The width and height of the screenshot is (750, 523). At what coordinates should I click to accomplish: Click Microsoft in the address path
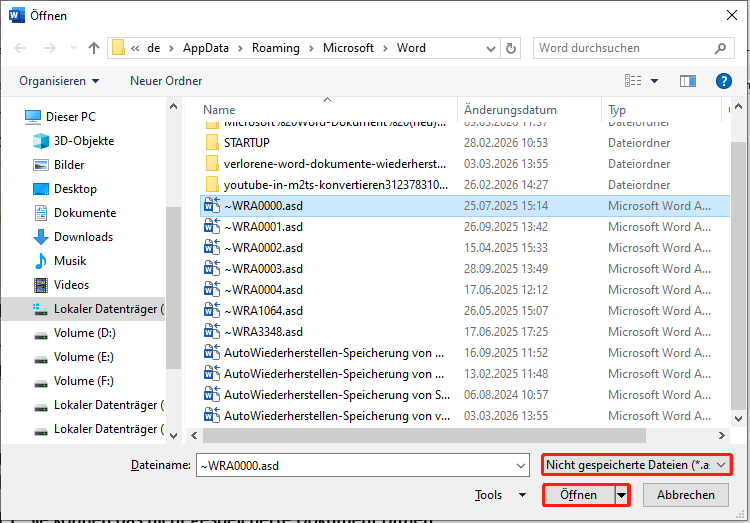click(348, 48)
